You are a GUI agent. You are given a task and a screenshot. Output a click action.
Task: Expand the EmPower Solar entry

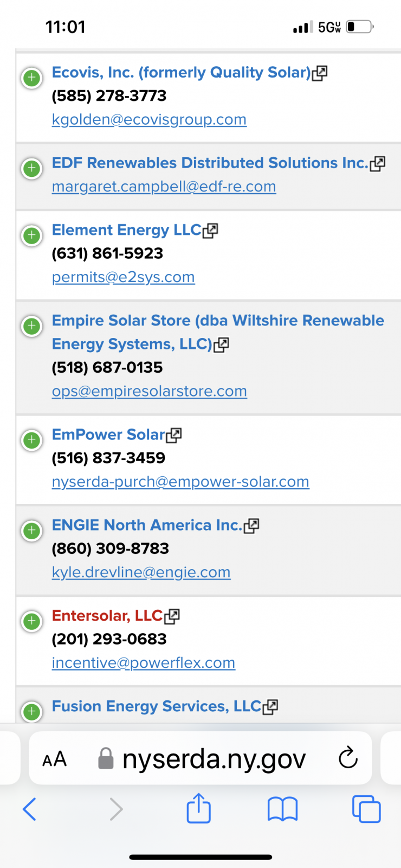tap(31, 440)
